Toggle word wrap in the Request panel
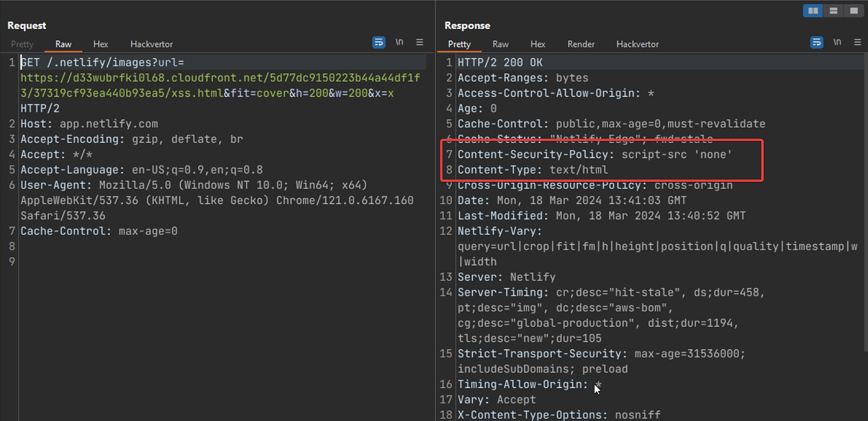Image resolution: width=868 pixels, height=421 pixels. click(379, 42)
